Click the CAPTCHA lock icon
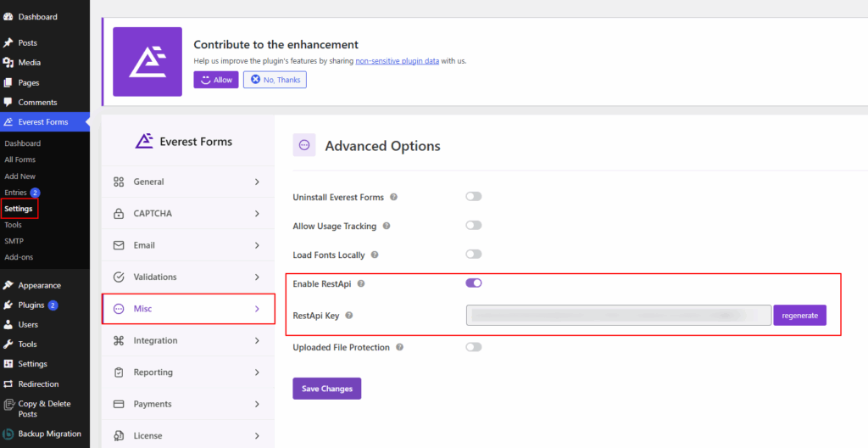The image size is (868, 448). pyautogui.click(x=118, y=214)
